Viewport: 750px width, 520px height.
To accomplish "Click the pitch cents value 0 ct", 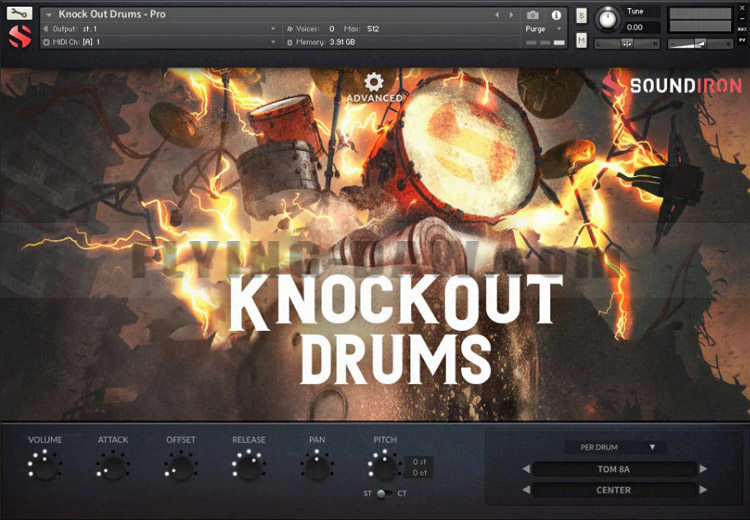I will [419, 473].
